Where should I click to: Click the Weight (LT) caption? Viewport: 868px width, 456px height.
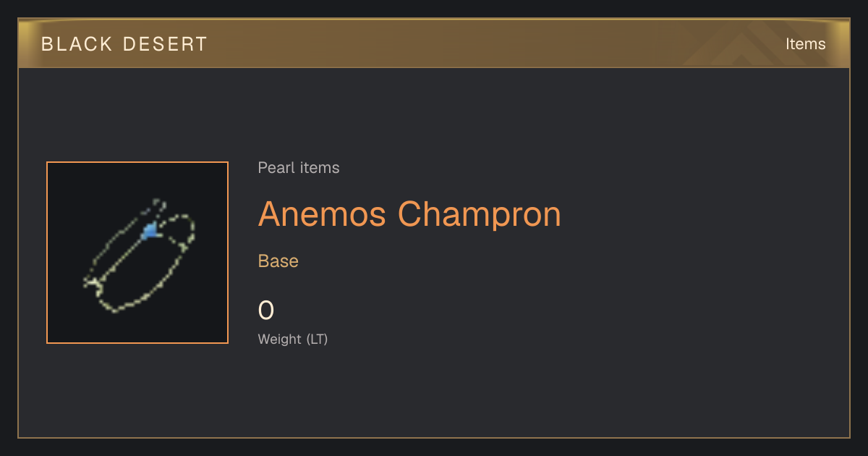293,339
